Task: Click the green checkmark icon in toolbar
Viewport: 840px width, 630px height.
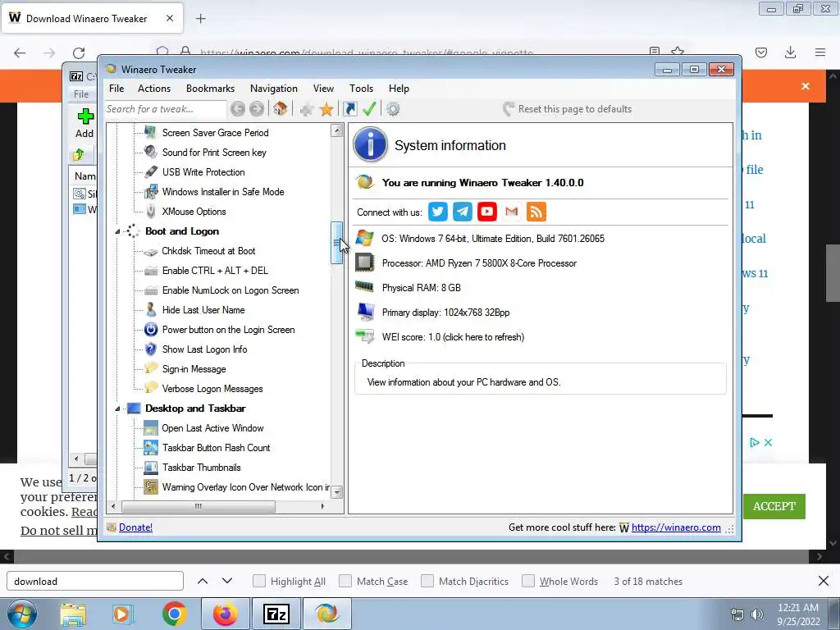Action: pos(369,109)
